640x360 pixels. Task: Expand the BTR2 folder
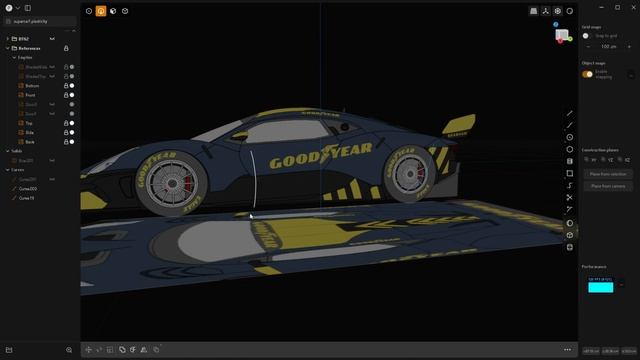[x=7, y=39]
